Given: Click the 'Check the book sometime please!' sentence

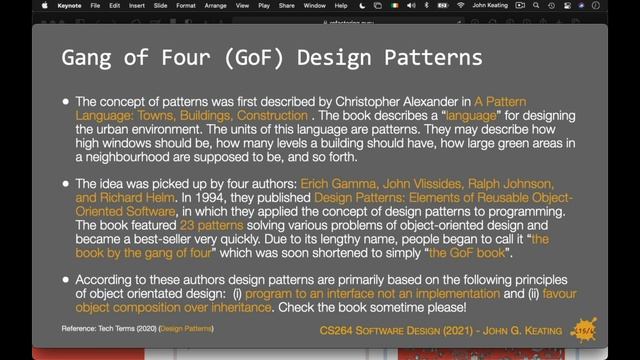Looking at the screenshot, I should point(372,307).
